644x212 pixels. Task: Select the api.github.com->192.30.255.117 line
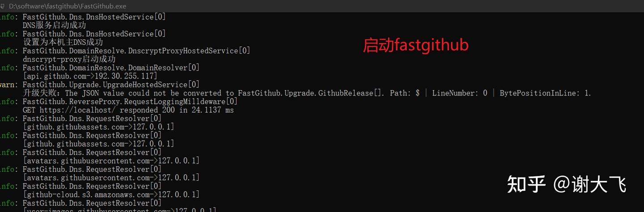pos(90,76)
